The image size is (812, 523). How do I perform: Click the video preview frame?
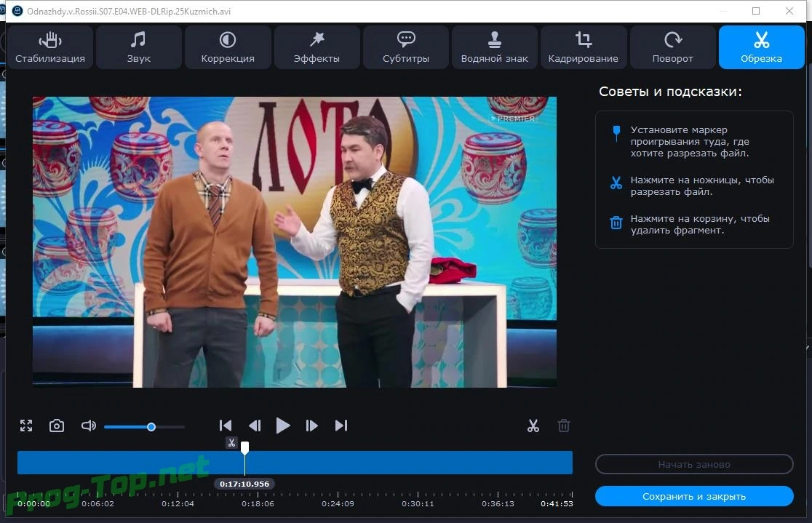(295, 241)
